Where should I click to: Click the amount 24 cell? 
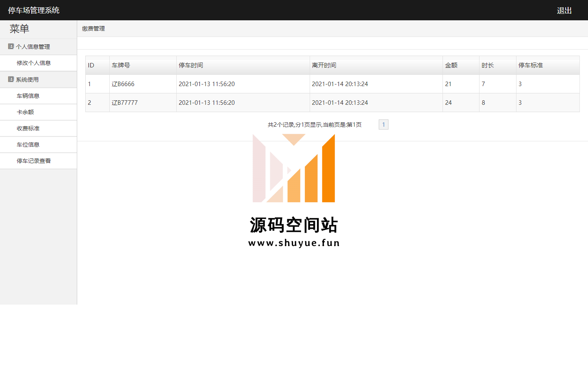pyautogui.click(x=461, y=103)
